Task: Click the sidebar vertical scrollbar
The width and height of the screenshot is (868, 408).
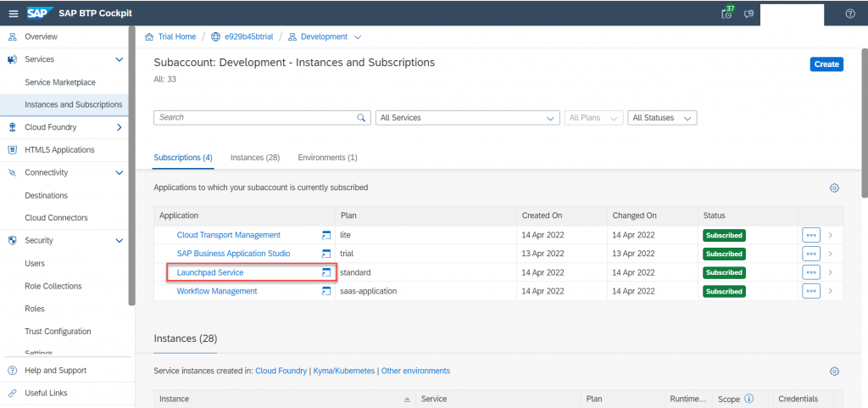Action: coord(131,166)
